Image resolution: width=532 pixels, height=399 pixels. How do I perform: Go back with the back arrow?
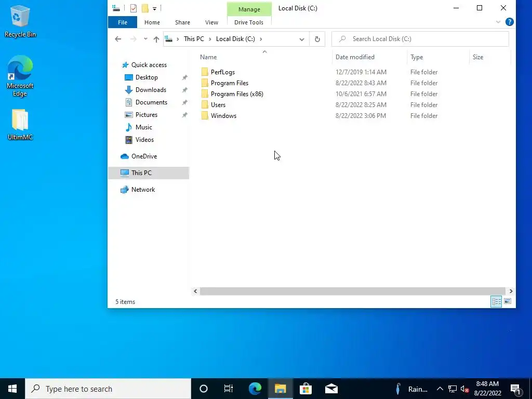[x=118, y=39]
